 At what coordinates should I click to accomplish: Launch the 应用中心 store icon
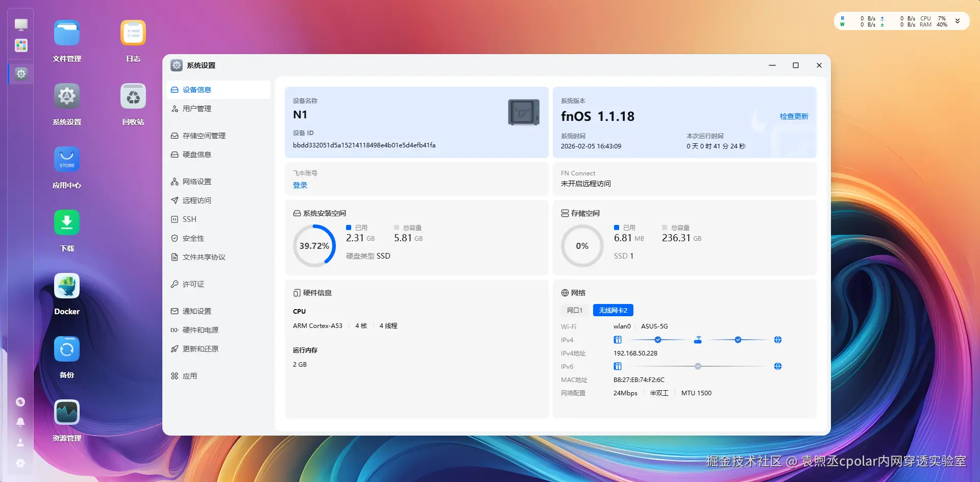(67, 160)
